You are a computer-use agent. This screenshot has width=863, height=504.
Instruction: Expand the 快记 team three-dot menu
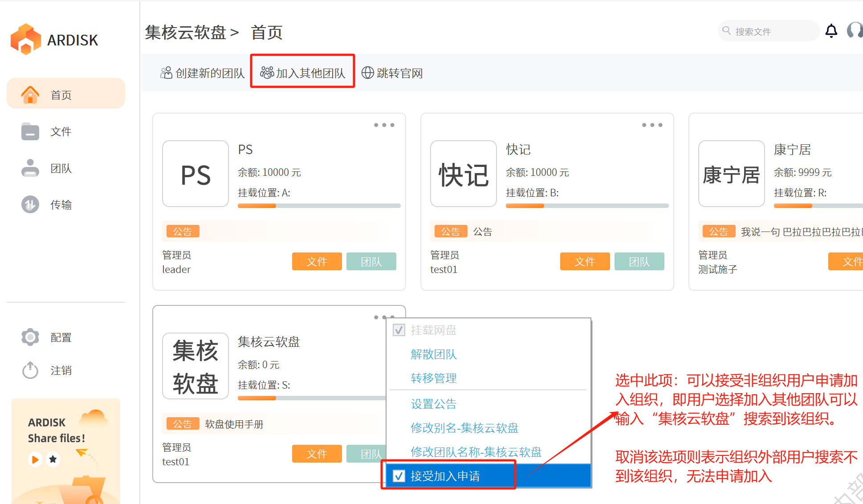click(652, 125)
